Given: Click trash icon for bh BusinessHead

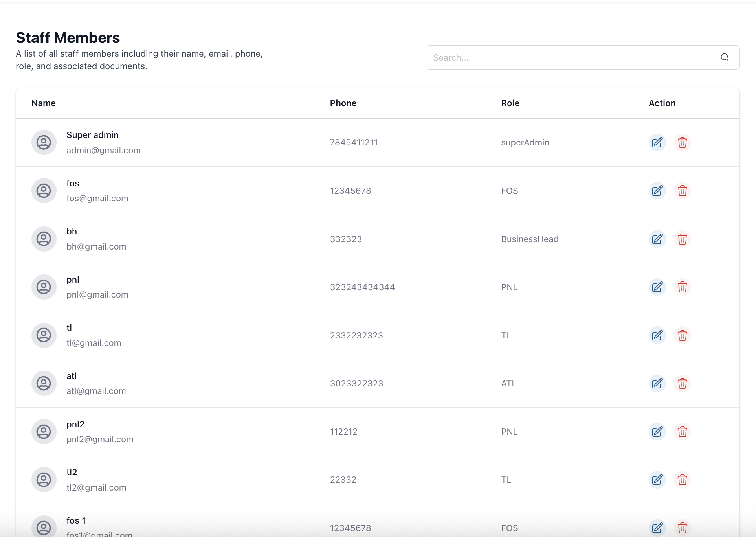Looking at the screenshot, I should point(683,239).
